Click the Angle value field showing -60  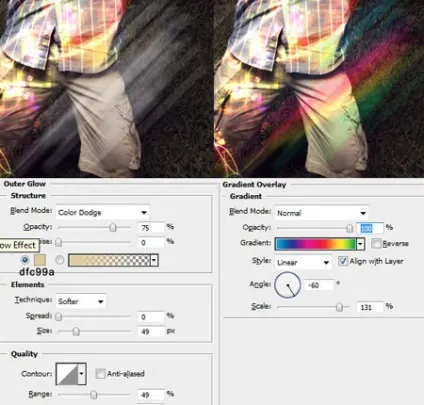(x=319, y=285)
